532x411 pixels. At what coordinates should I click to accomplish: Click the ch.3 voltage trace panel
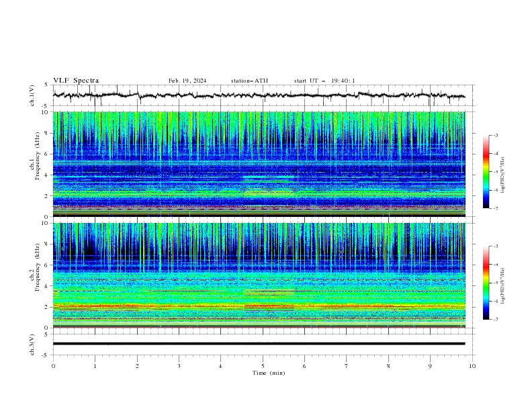tap(263, 345)
